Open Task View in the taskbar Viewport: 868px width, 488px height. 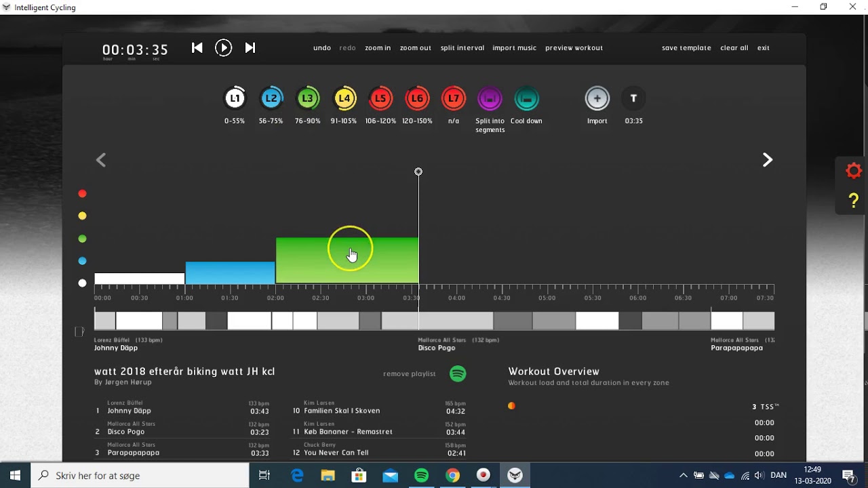coord(265,475)
